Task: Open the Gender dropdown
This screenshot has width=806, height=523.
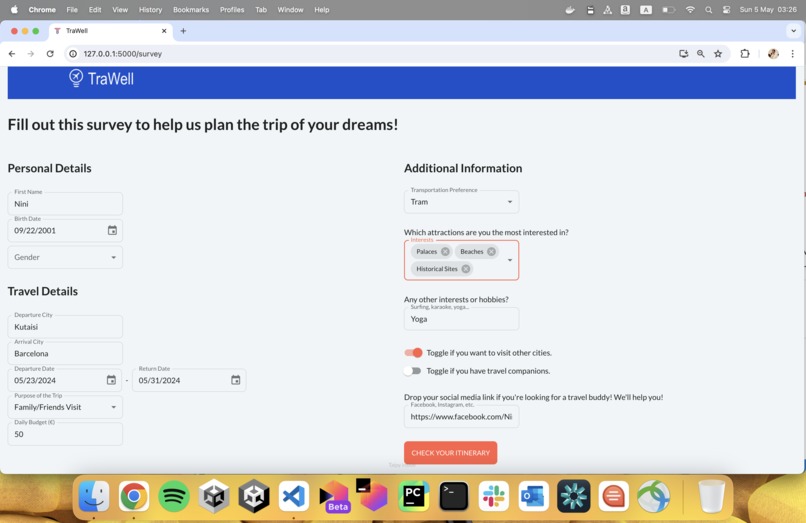Action: tap(65, 257)
